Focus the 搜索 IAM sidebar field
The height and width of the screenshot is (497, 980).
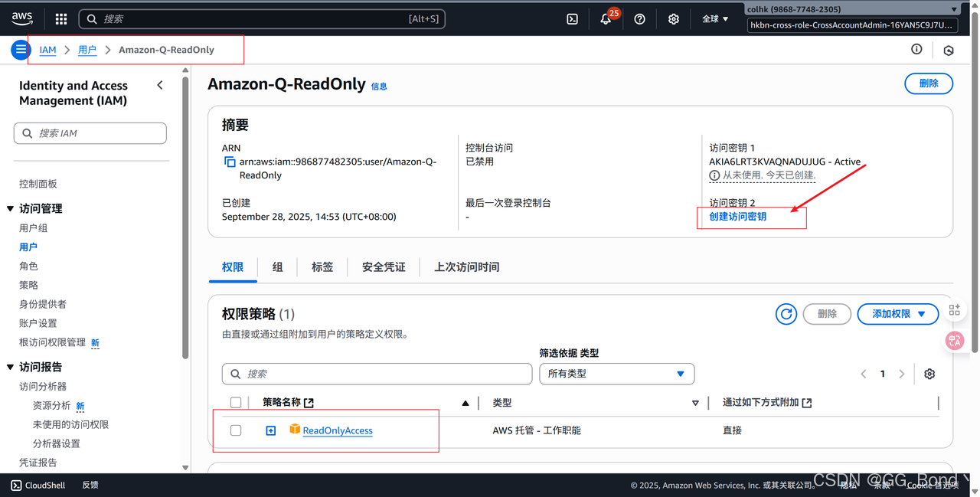pyautogui.click(x=90, y=133)
